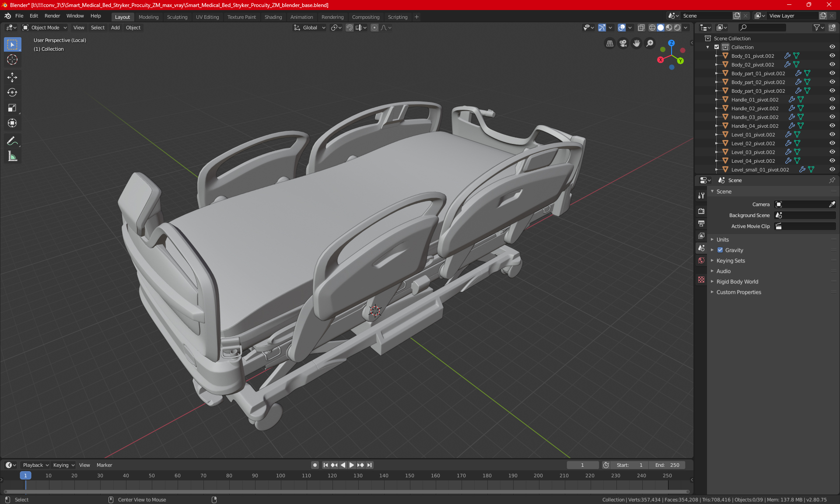Select the Annotate tool
The width and height of the screenshot is (840, 504).
coord(12,141)
